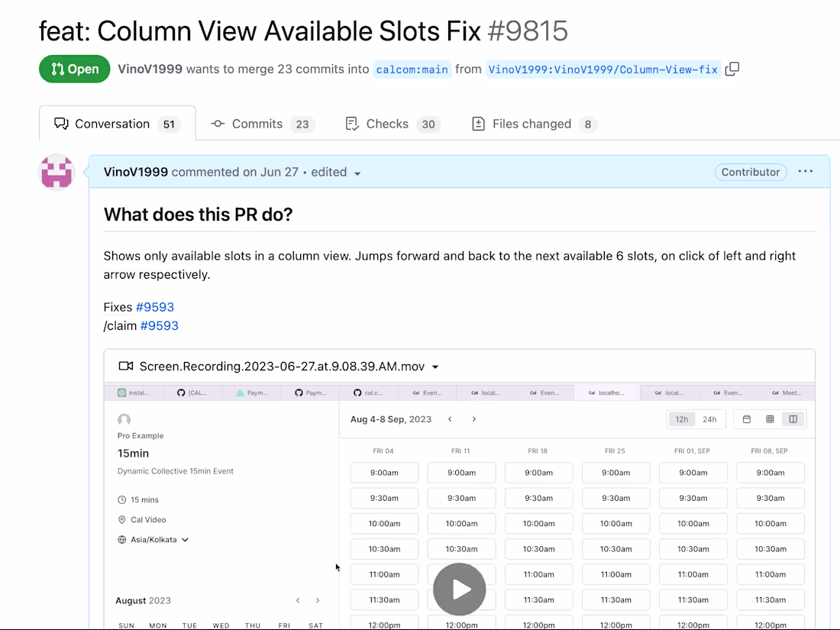Image resolution: width=840 pixels, height=630 pixels.
Task: Play the screen recording video
Action: click(459, 589)
